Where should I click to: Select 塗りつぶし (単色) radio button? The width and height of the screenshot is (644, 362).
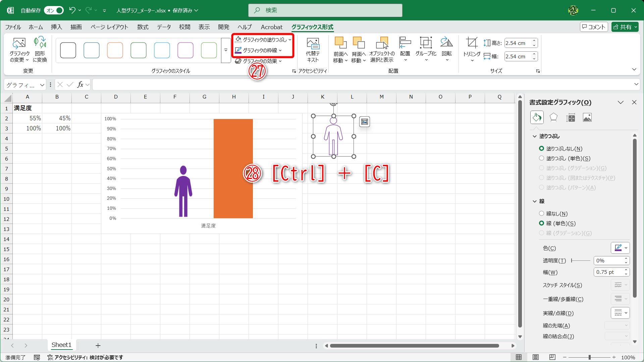(541, 158)
